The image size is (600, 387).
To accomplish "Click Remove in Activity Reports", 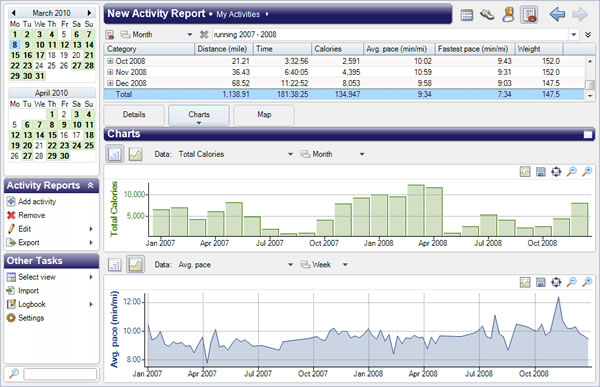I will click(31, 216).
